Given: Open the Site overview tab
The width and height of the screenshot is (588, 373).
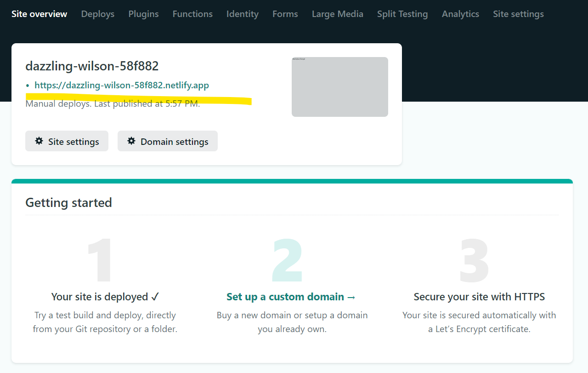Looking at the screenshot, I should pyautogui.click(x=39, y=14).
